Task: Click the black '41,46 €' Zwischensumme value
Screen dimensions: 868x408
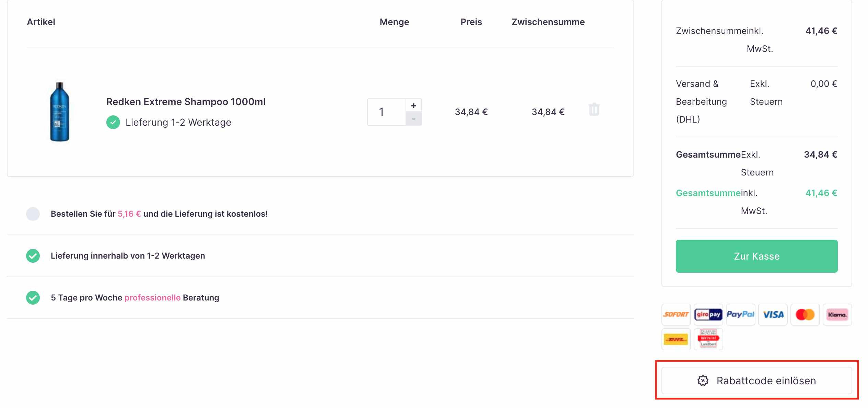Action: [821, 31]
